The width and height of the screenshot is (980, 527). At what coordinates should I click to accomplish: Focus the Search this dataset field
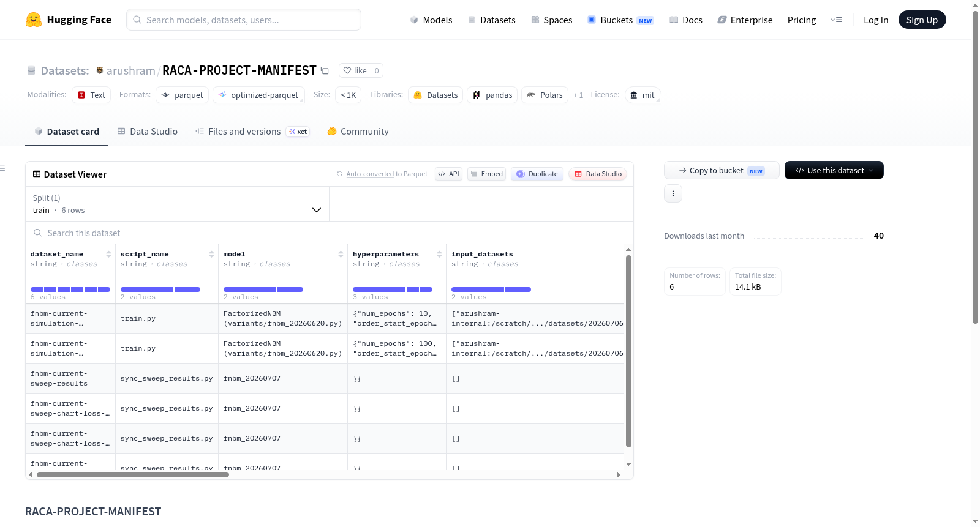coord(330,233)
